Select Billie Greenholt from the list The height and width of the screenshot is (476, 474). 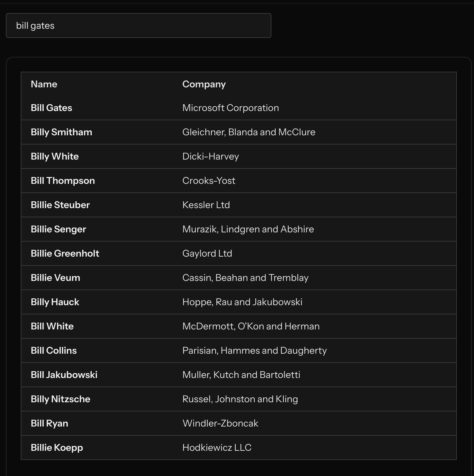[65, 253]
